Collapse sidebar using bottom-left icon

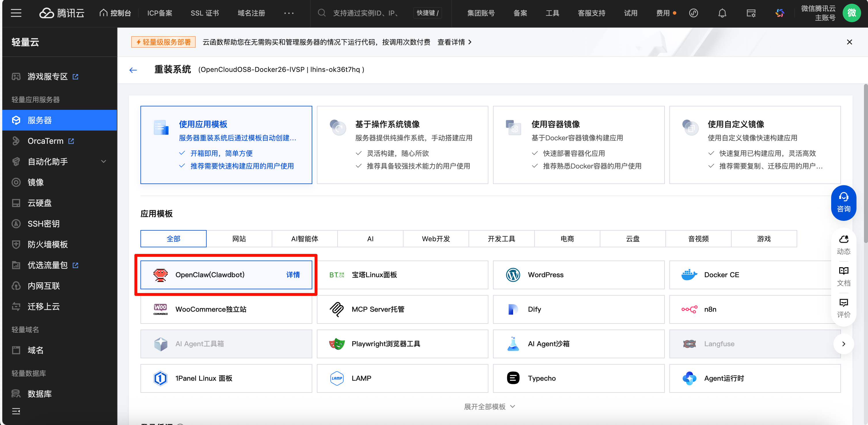pyautogui.click(x=16, y=411)
